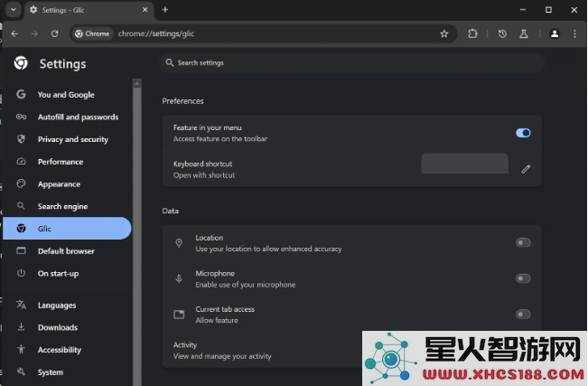Click the sidebar scrollbar up arrow
The height and width of the screenshot is (386, 588).
point(137,83)
